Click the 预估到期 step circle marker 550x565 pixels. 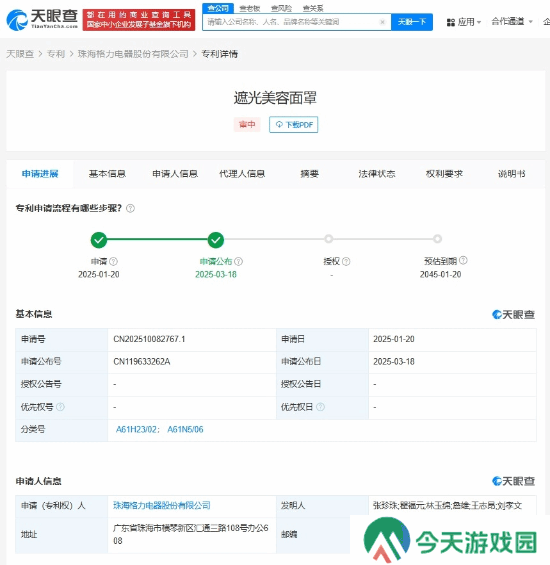coord(438,239)
